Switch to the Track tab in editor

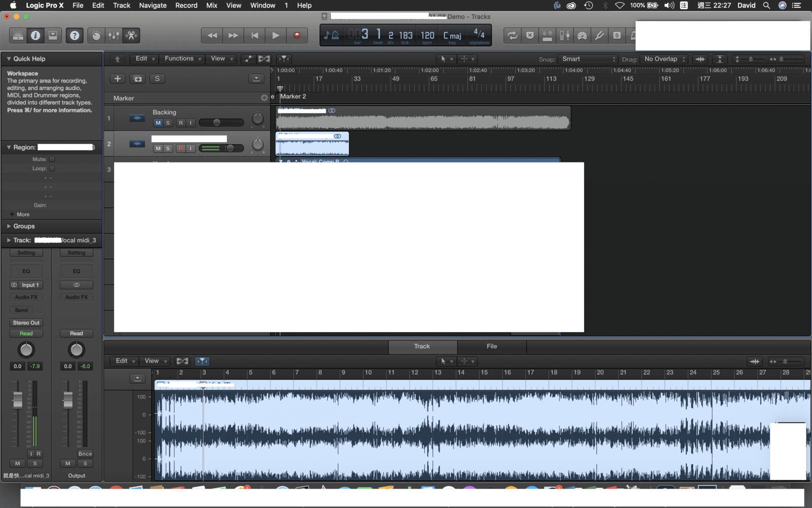coord(422,346)
